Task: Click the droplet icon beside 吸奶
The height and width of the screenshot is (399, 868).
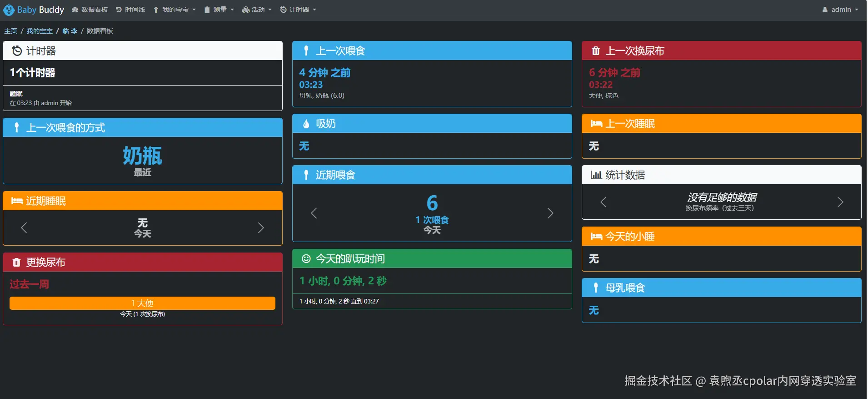Action: (306, 124)
